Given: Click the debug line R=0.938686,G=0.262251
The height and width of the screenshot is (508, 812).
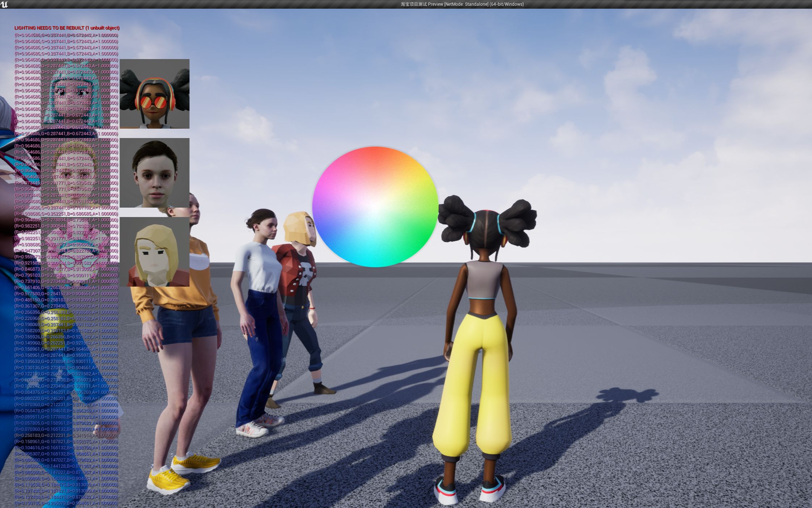Looking at the screenshot, I should pos(66,214).
